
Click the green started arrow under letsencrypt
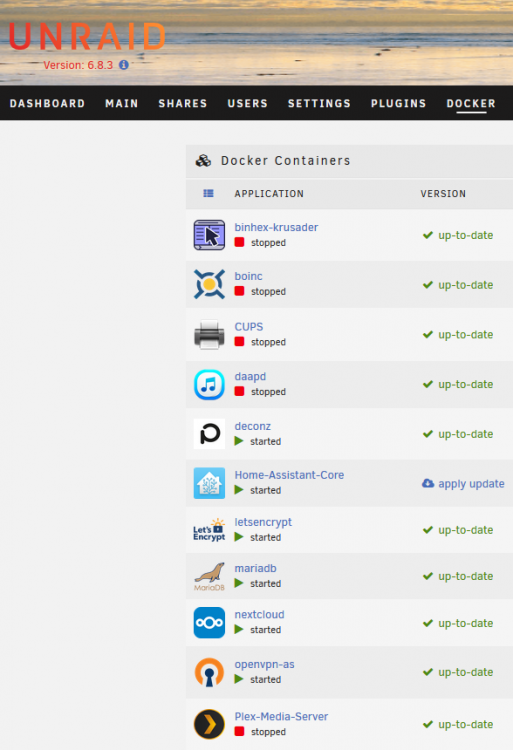coord(239,537)
